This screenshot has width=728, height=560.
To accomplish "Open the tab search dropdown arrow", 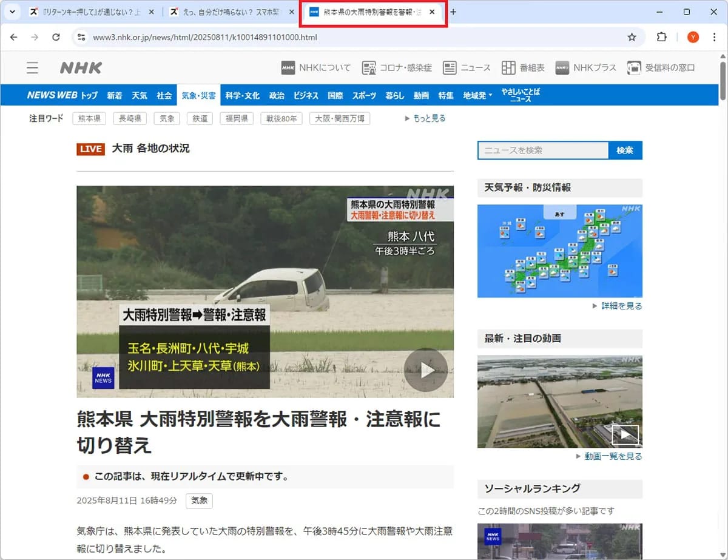I will click(12, 12).
